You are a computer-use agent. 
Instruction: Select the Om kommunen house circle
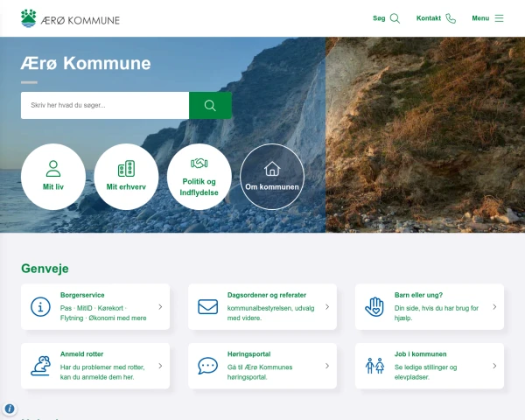(x=272, y=177)
